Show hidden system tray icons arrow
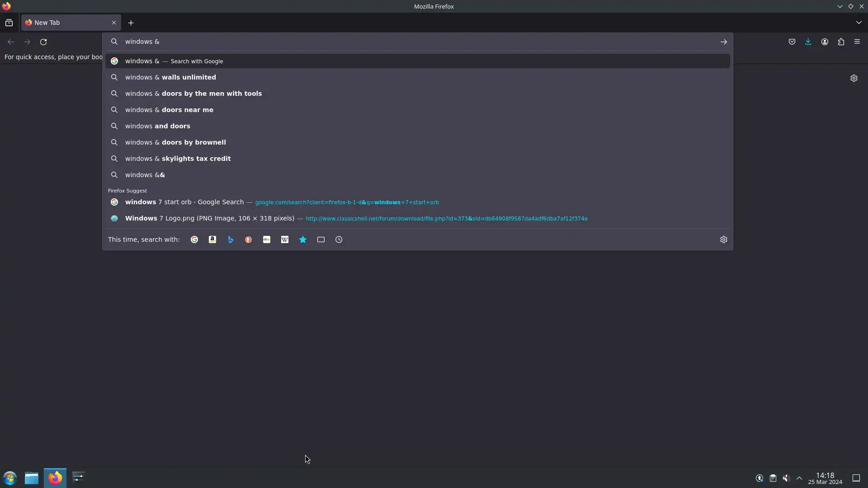Viewport: 868px width, 488px height. 799,478
